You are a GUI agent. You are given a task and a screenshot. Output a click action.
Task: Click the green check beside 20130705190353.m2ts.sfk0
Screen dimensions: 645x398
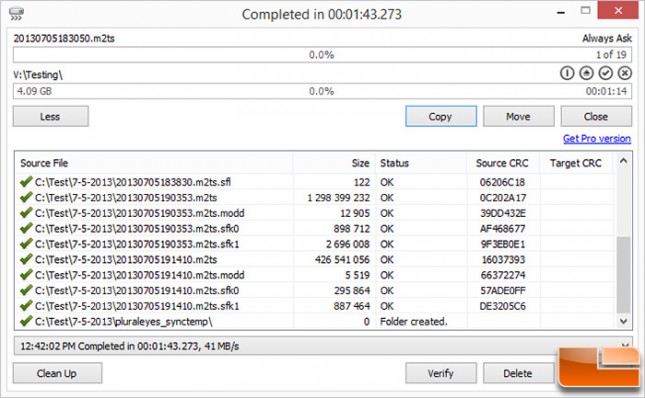click(26, 228)
